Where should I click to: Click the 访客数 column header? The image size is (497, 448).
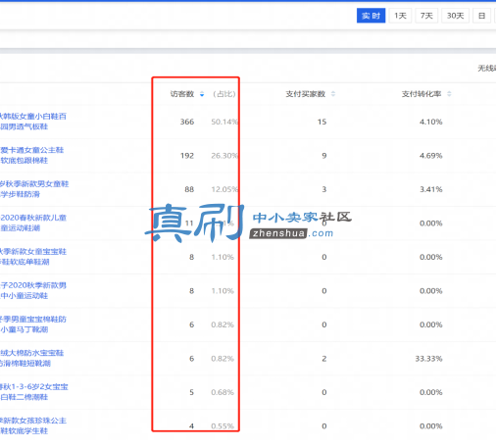182,94
